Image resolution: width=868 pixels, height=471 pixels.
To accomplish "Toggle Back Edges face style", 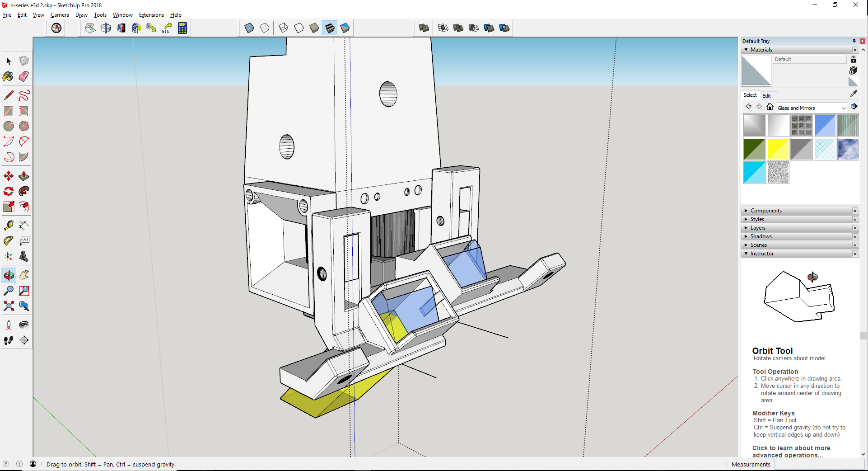I will 265,28.
